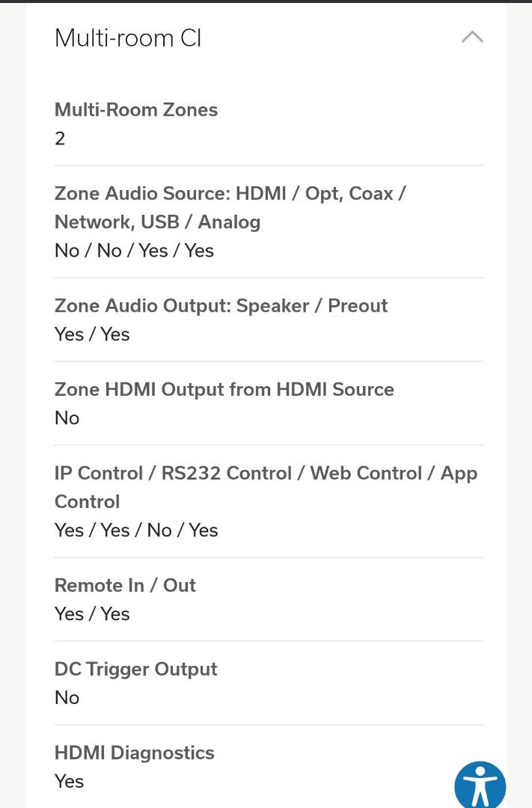Collapse the Multi-room CI section chevron
This screenshot has width=532, height=808.
[472, 37]
